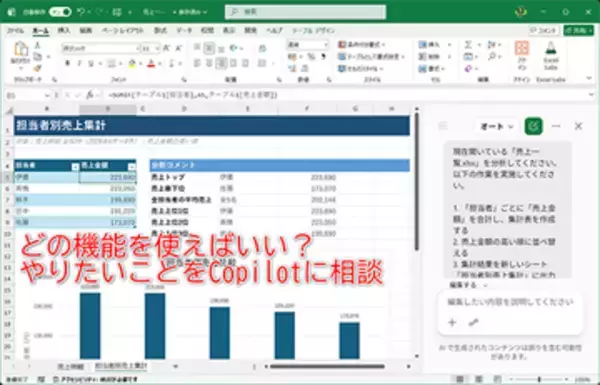The width and height of the screenshot is (600, 385).
Task: Switch to 売上明細 sheet tab
Action: click(71, 367)
